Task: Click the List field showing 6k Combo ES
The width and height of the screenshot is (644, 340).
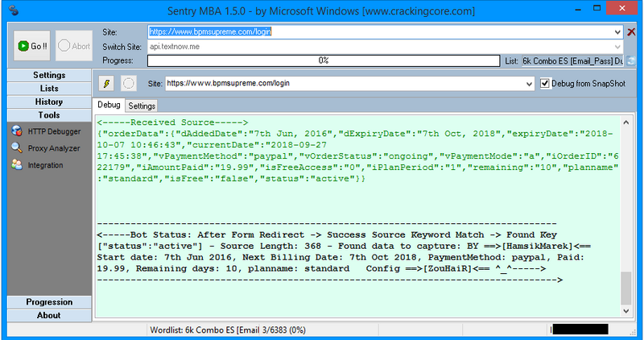Action: [x=572, y=61]
